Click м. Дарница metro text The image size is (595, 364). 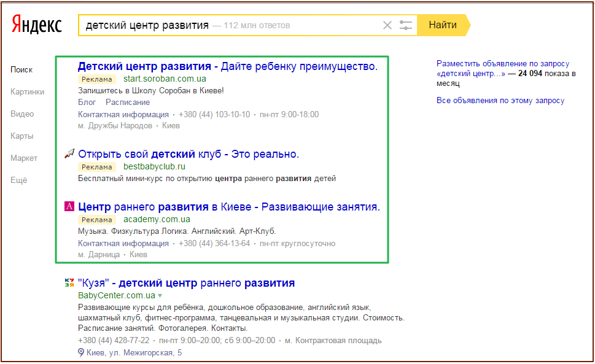coord(99,254)
